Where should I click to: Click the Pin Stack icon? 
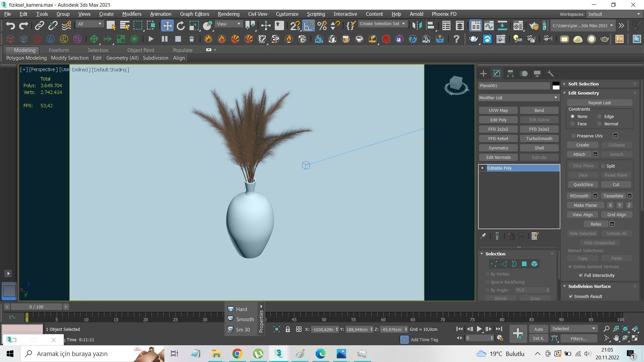point(483,236)
